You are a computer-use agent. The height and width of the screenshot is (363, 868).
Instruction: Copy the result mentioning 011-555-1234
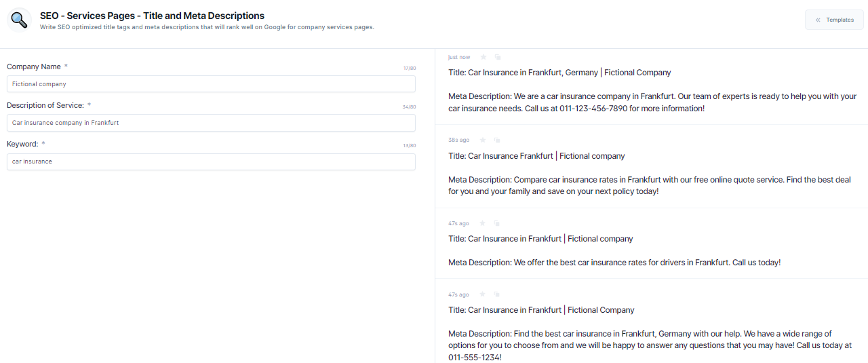click(x=497, y=294)
